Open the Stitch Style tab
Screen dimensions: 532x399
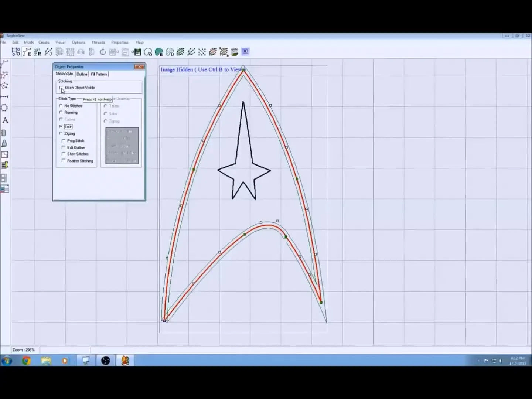(64, 74)
